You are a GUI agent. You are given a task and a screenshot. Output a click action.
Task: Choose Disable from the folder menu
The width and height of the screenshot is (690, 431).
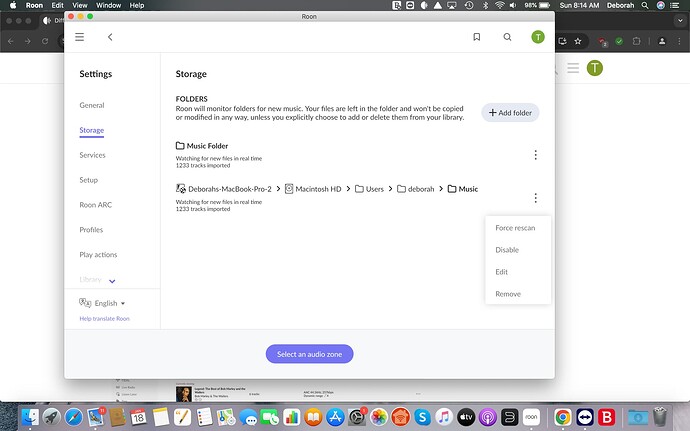[x=507, y=250]
